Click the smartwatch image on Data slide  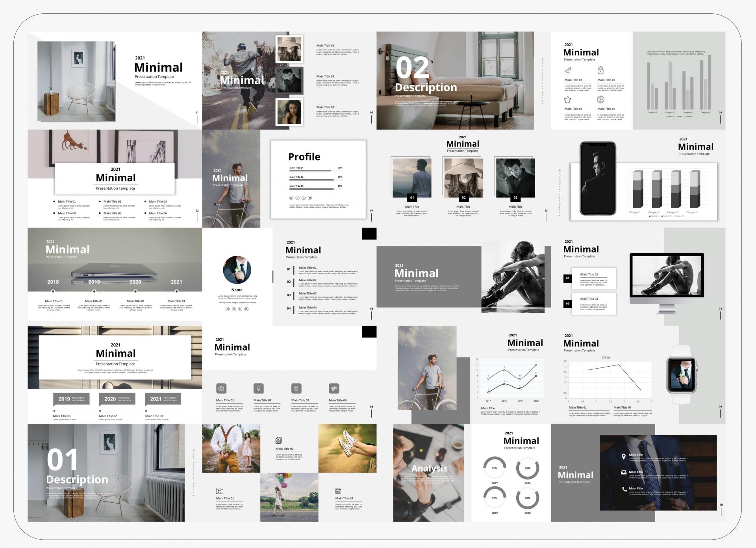tap(681, 375)
